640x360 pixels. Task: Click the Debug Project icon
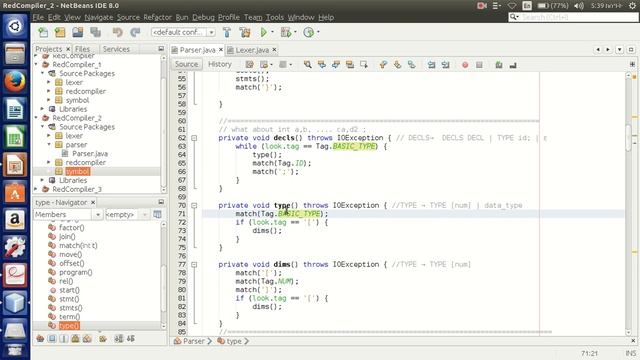pyautogui.click(x=286, y=32)
